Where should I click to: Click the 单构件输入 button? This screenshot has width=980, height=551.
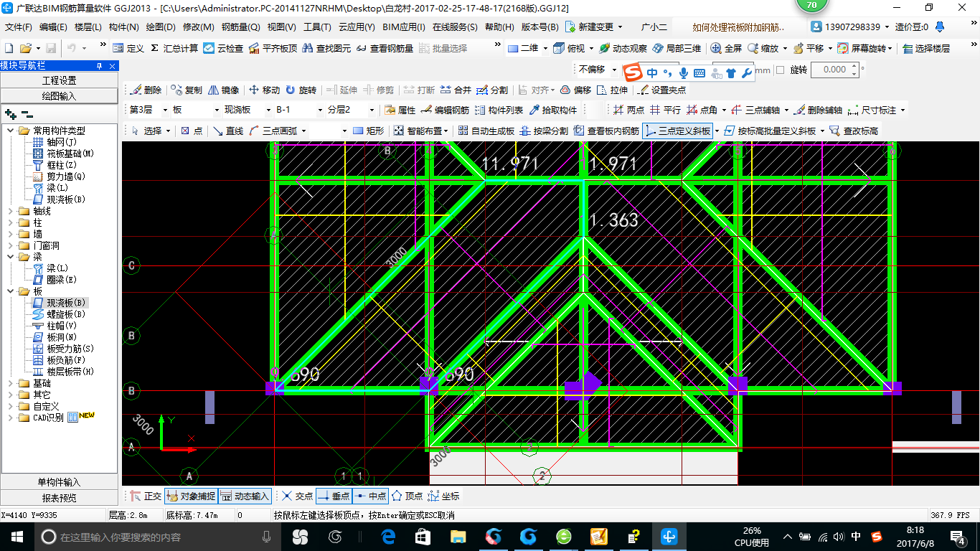[59, 482]
